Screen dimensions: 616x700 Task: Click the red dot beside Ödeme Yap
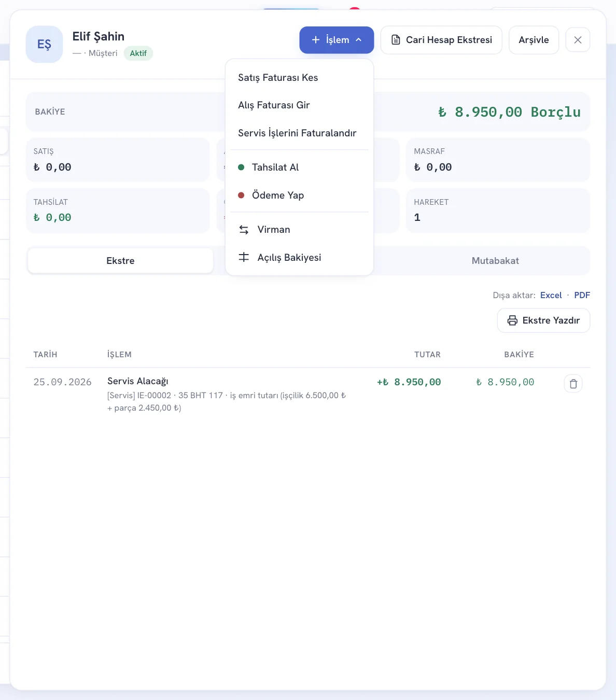[241, 195]
